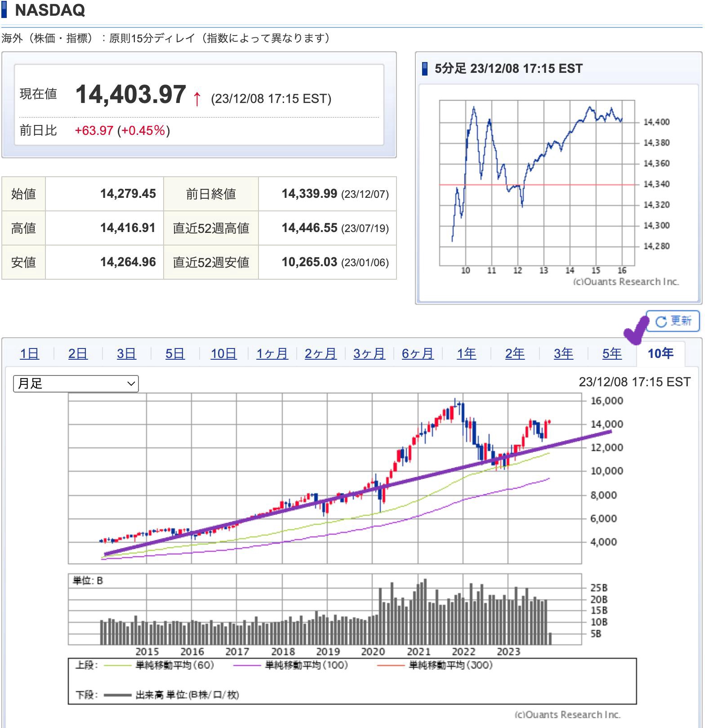Select the active 10年 tab

[x=660, y=353]
